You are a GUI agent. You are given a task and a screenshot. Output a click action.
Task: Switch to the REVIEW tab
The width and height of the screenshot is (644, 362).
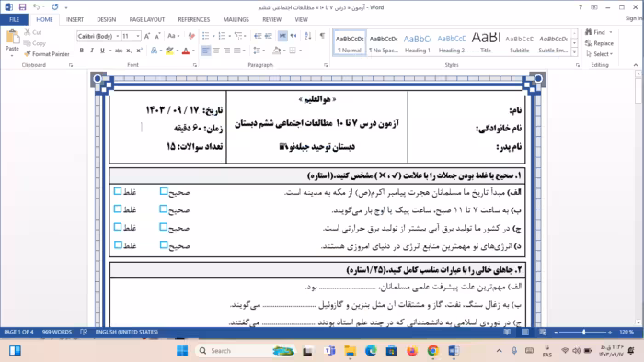coord(272,19)
